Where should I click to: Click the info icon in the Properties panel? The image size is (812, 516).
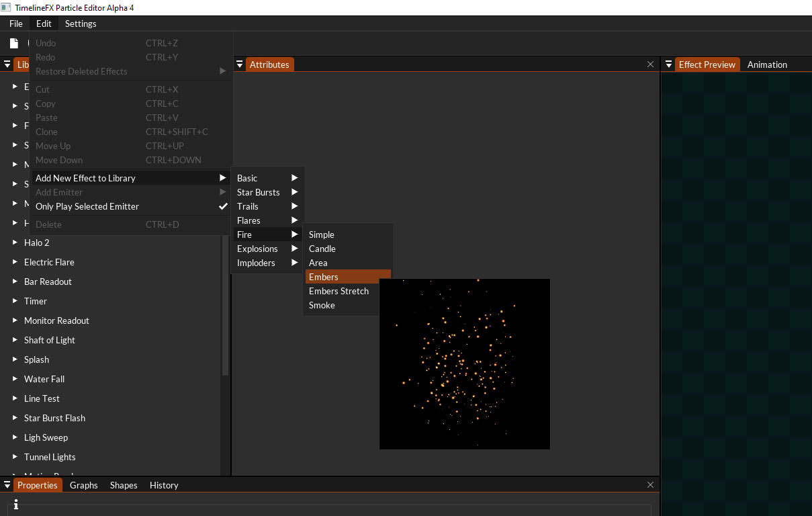[15, 503]
